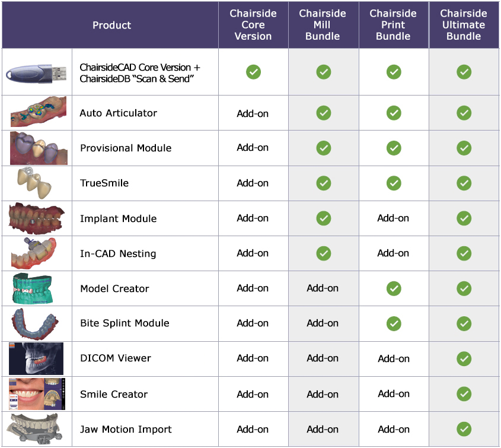
Task: Click Core Version Add-on for TrueSmile
Action: pyautogui.click(x=253, y=183)
